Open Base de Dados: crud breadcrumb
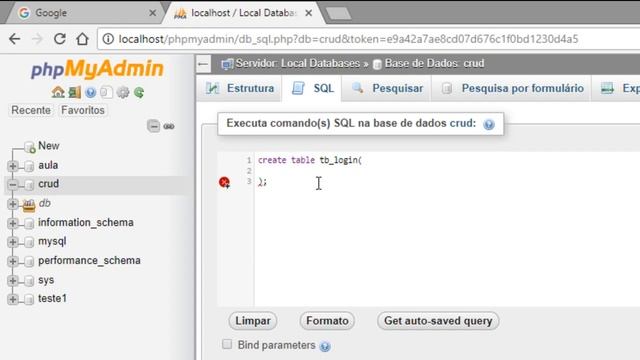 (x=434, y=64)
